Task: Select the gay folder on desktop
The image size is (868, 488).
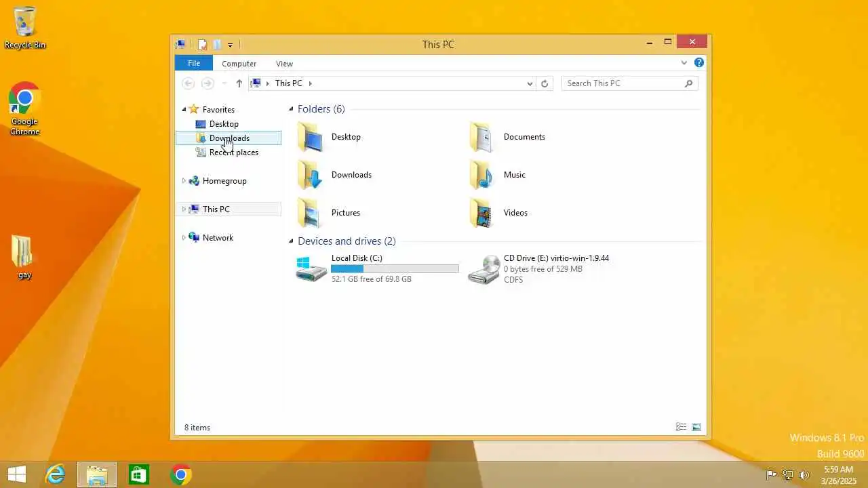Action: [x=25, y=258]
